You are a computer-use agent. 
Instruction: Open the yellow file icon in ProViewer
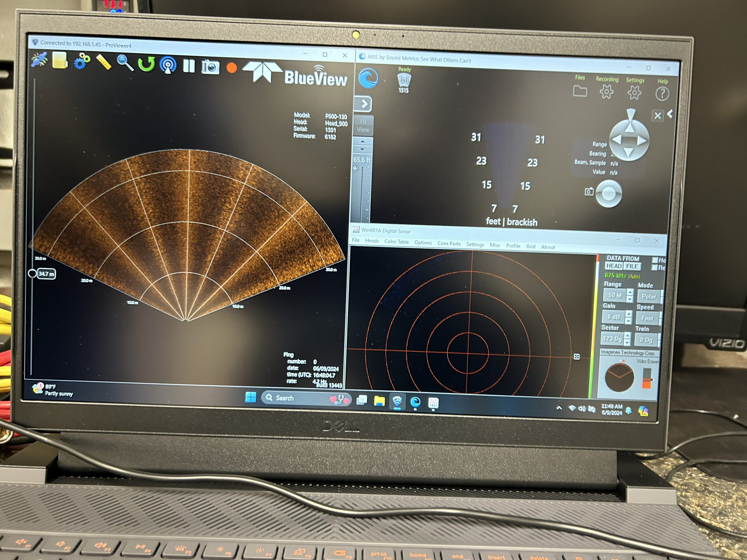60,61
